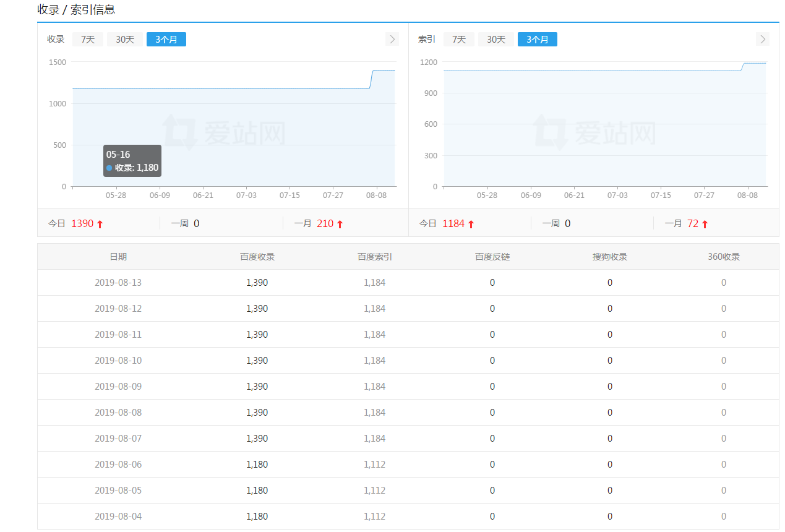The height and width of the screenshot is (532, 785).
Task: Click the 日期 column header
Action: (118, 257)
